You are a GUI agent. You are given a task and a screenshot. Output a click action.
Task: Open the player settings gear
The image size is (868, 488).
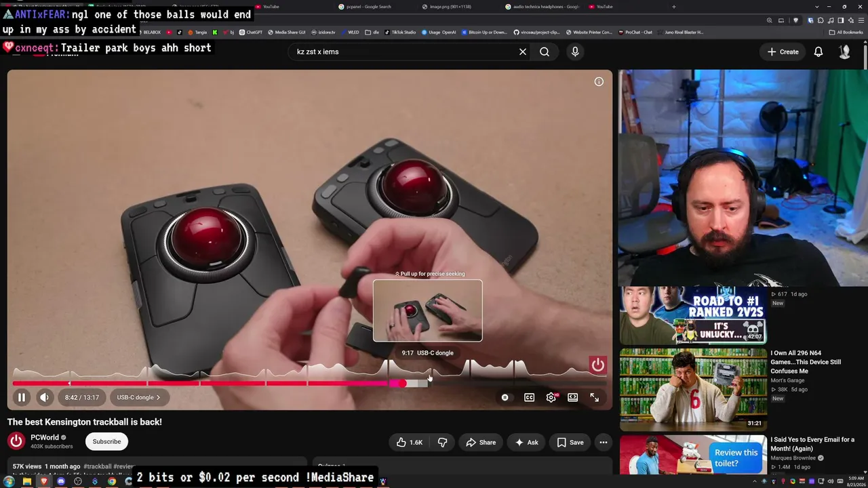click(551, 398)
